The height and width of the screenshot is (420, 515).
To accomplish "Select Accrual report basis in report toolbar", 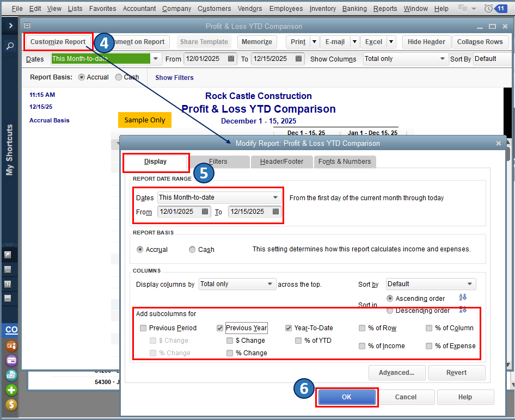I will 82,77.
